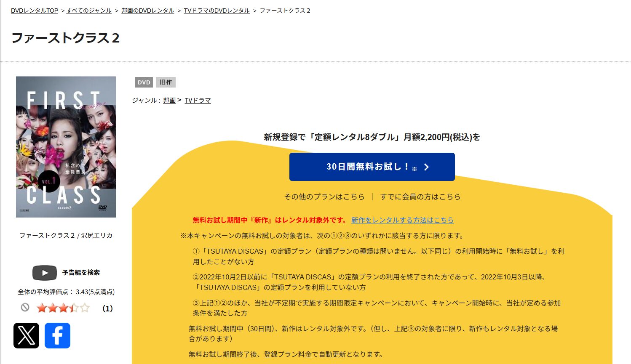Click the average rating text 3.43(5点満点)

pos(95,292)
